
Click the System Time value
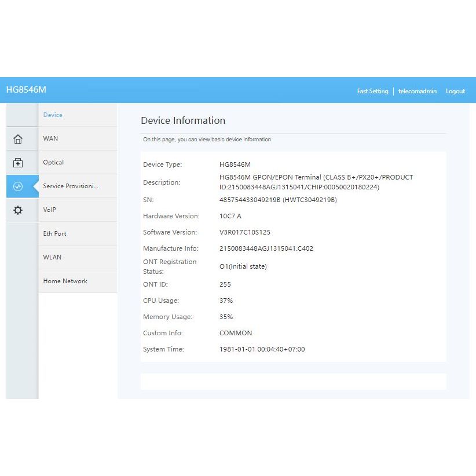pos(262,350)
